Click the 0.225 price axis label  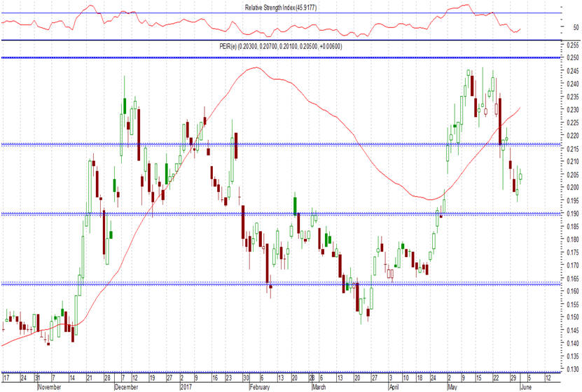pos(573,122)
